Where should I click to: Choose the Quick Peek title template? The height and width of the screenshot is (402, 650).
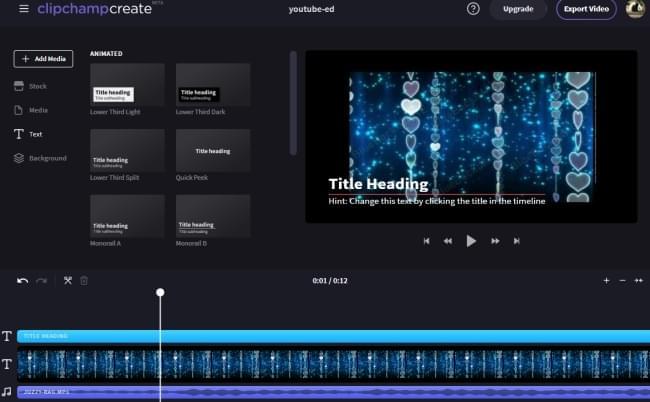tap(213, 150)
